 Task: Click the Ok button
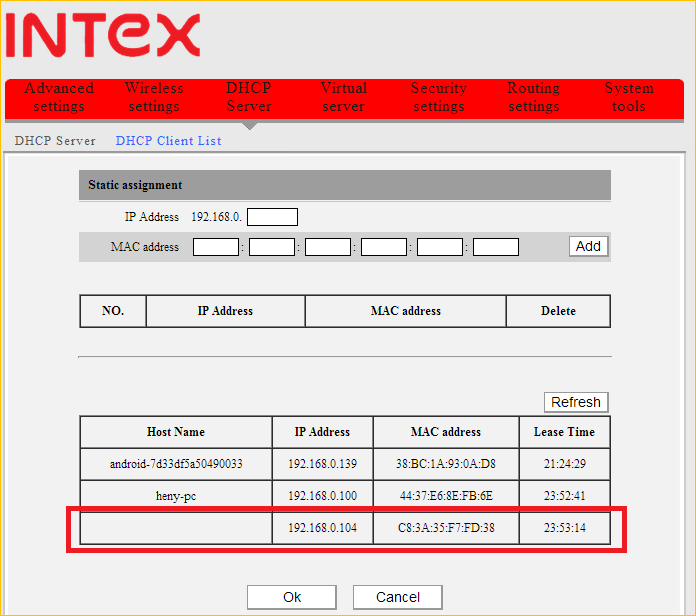click(x=291, y=597)
